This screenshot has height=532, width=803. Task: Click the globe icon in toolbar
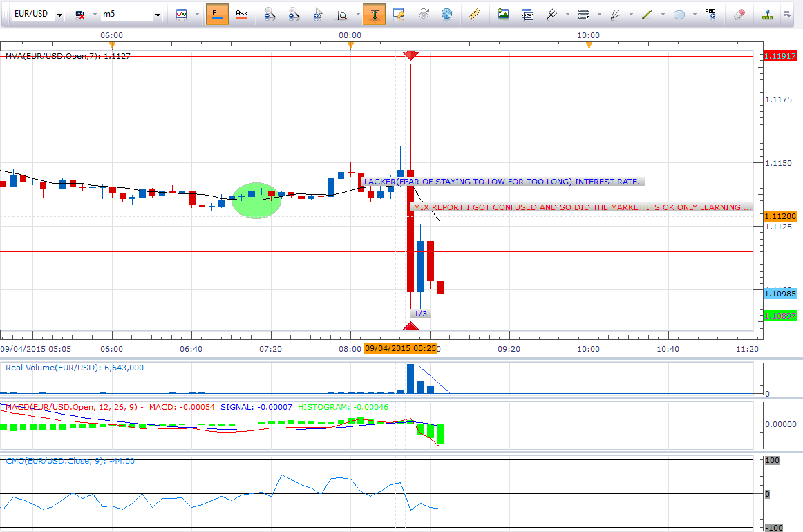click(447, 13)
